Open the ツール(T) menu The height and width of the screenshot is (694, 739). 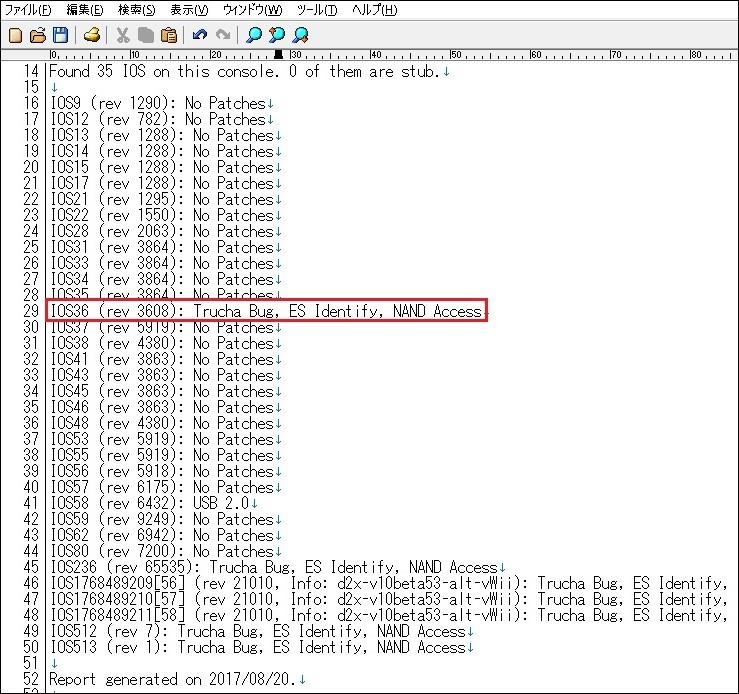pyautogui.click(x=317, y=10)
